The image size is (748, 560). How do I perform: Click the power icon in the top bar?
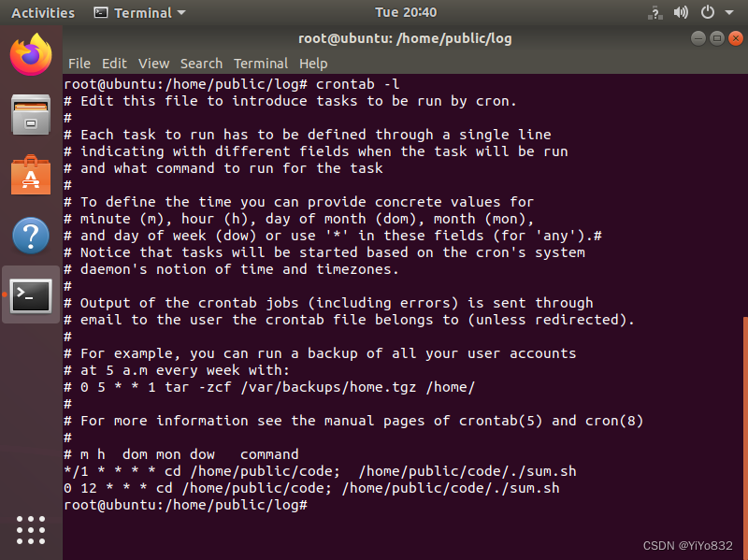pos(706,12)
